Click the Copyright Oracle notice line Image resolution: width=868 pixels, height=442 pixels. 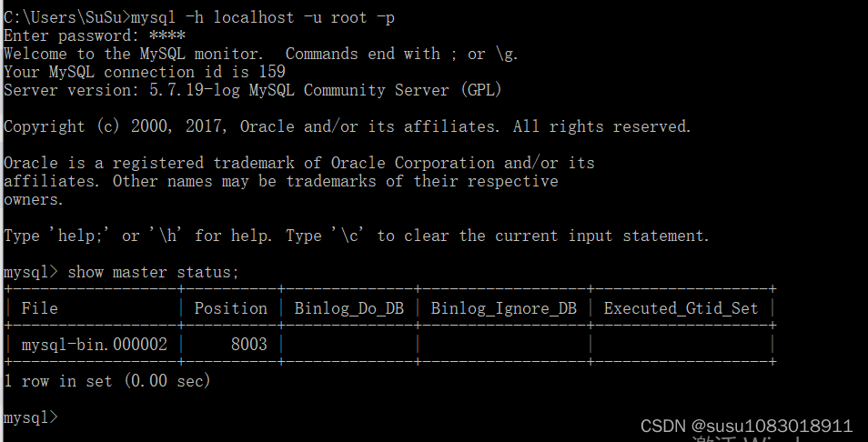347,126
